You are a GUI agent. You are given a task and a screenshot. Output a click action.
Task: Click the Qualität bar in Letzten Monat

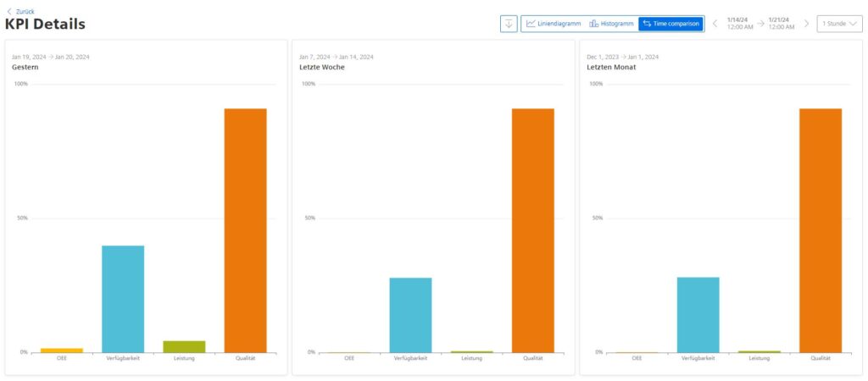(x=820, y=230)
